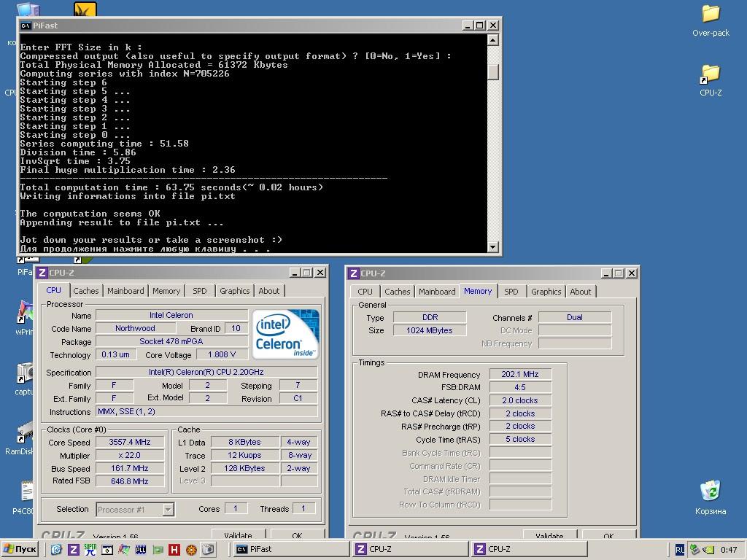The image size is (747, 560).
Task: Click the Core Speed value 3557.4 MHz
Action: click(x=130, y=442)
